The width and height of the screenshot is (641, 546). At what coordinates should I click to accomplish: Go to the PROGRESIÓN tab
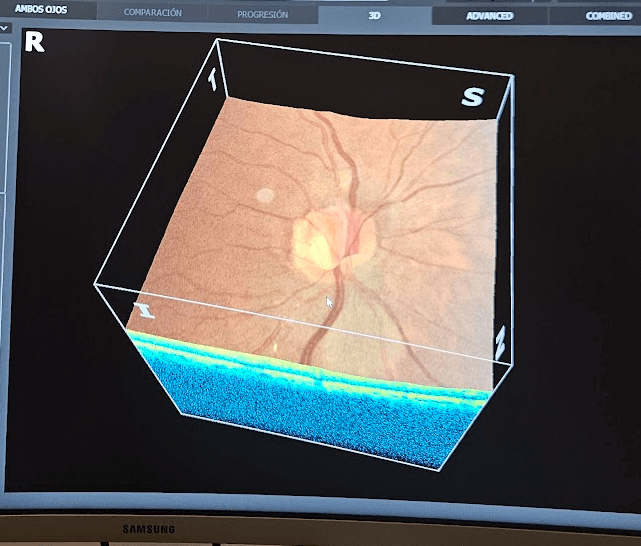(x=262, y=15)
